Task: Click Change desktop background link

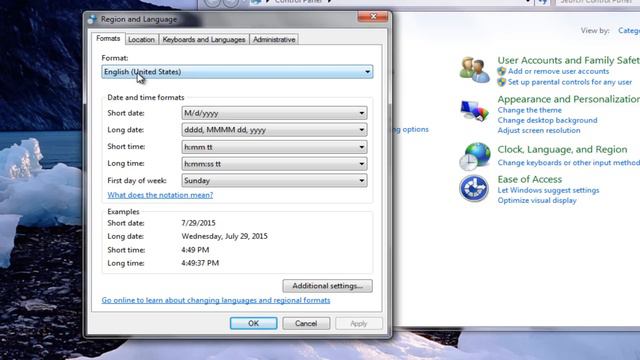Action: click(x=547, y=120)
